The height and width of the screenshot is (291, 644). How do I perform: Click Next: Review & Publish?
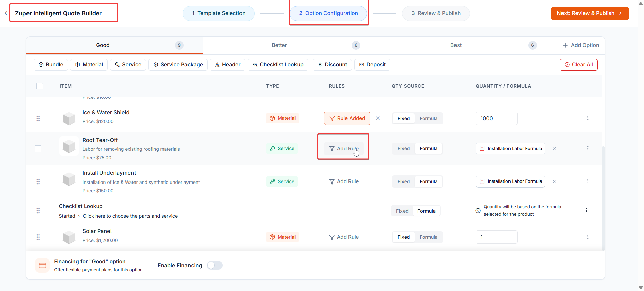click(x=590, y=13)
